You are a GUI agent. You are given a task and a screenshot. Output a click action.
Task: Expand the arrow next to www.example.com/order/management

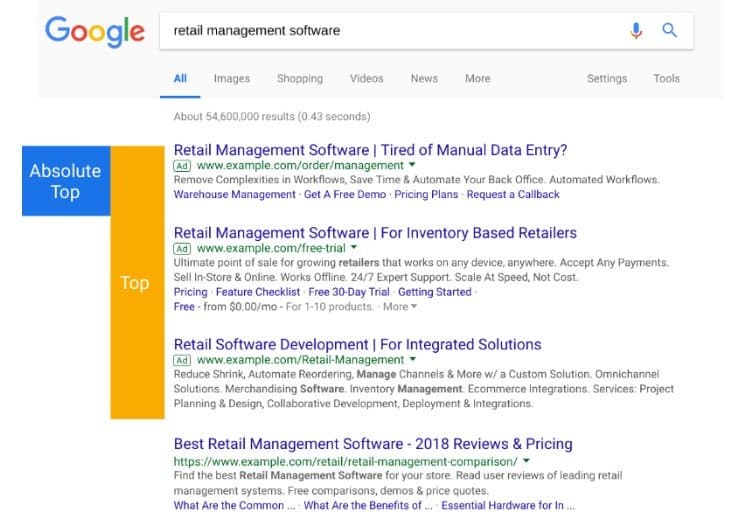(x=412, y=165)
